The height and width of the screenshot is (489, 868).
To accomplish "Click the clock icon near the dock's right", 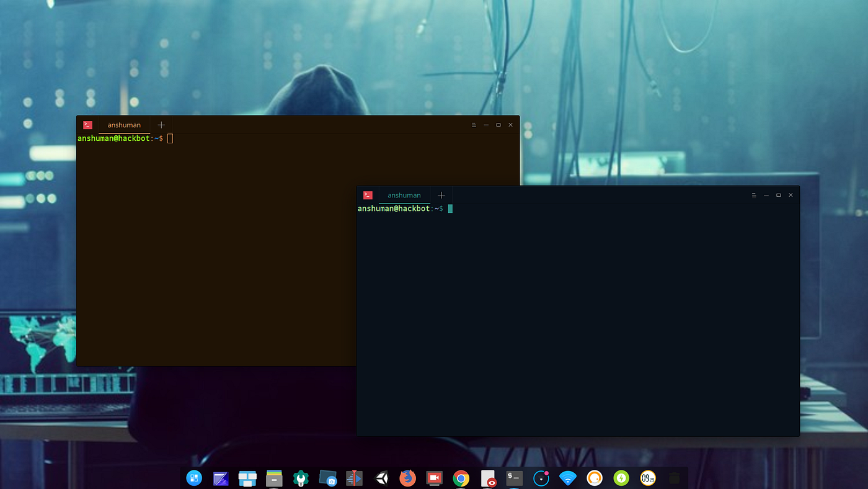I will point(647,478).
